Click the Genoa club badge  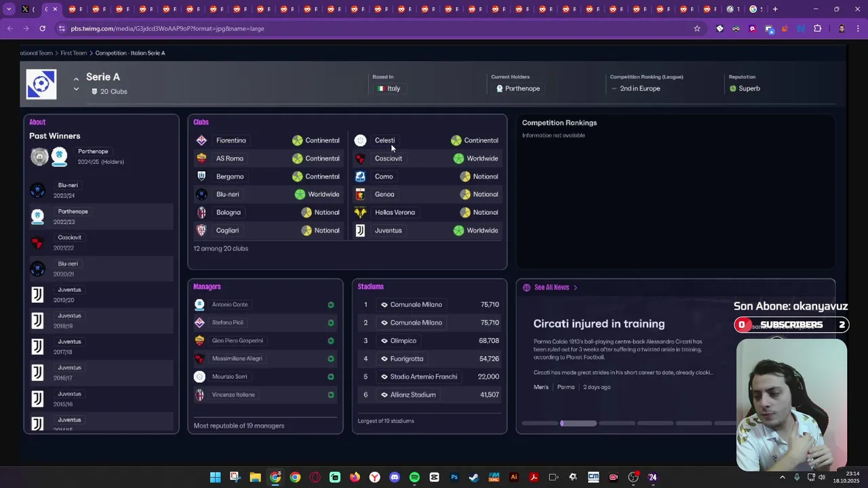pos(360,195)
